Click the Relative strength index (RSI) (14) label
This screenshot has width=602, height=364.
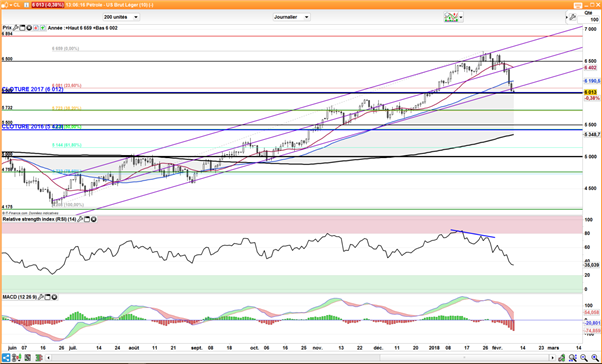click(39, 219)
